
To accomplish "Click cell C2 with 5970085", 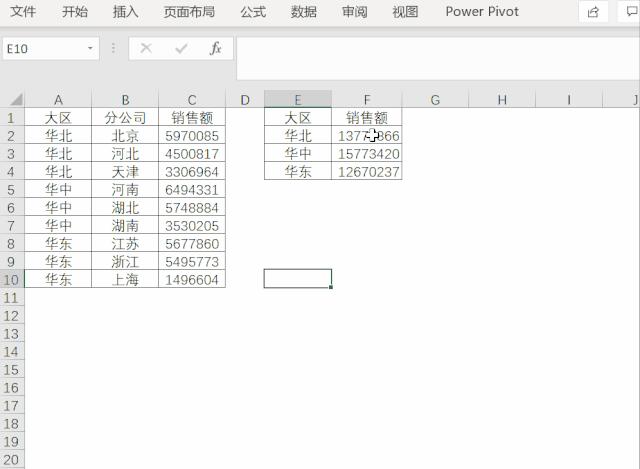I will [x=192, y=136].
